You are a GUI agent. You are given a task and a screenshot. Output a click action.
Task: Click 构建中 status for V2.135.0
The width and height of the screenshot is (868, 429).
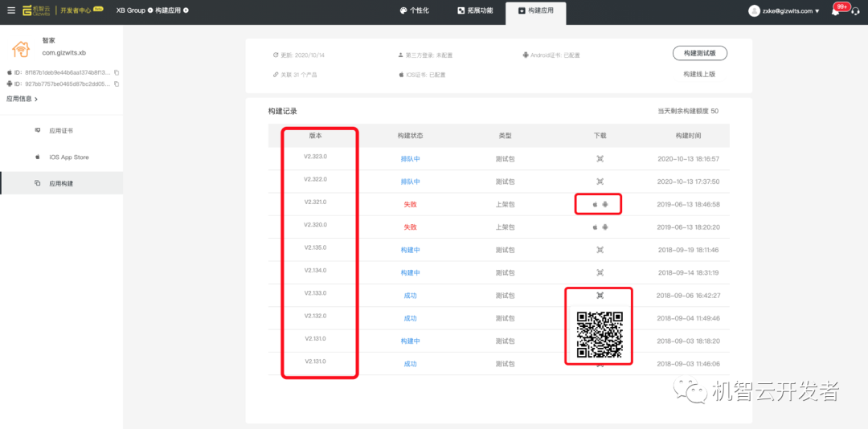[x=410, y=250]
